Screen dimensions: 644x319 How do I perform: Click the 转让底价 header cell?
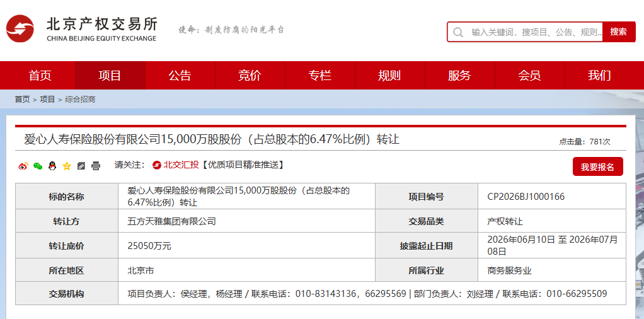tap(67, 246)
